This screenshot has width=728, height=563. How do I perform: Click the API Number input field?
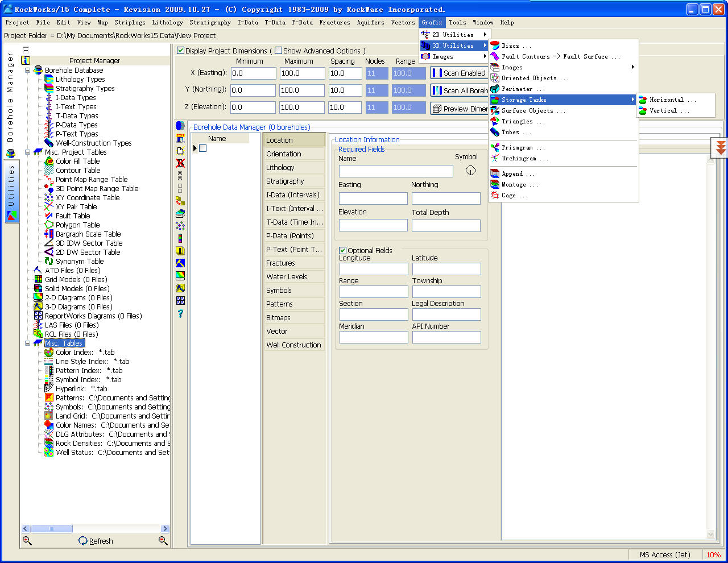446,337
